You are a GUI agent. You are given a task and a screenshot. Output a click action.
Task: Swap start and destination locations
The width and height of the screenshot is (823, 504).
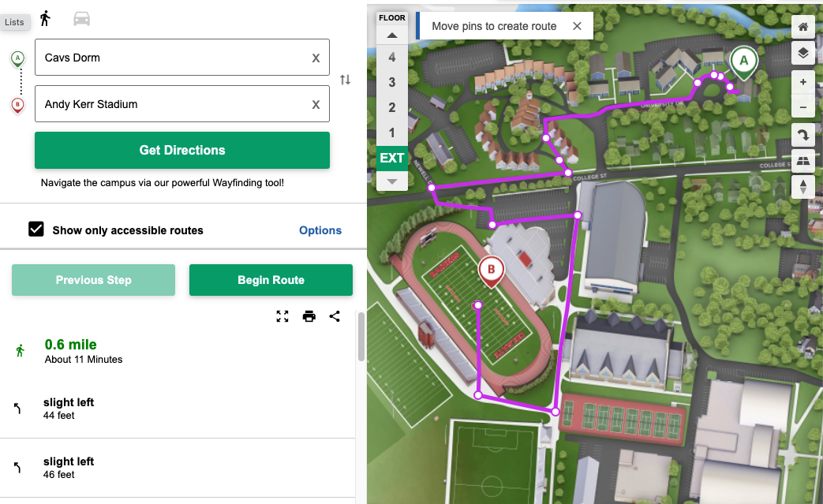coord(345,80)
